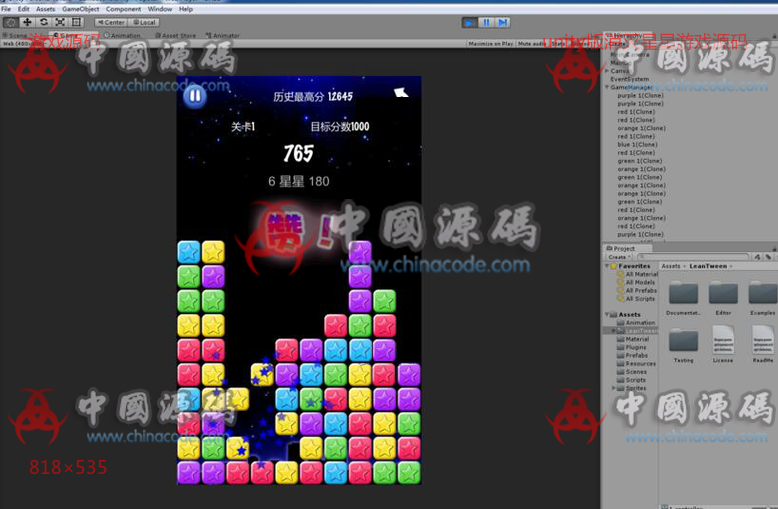Select the Scale tool in the toolbar
The image size is (778, 509).
pos(60,21)
